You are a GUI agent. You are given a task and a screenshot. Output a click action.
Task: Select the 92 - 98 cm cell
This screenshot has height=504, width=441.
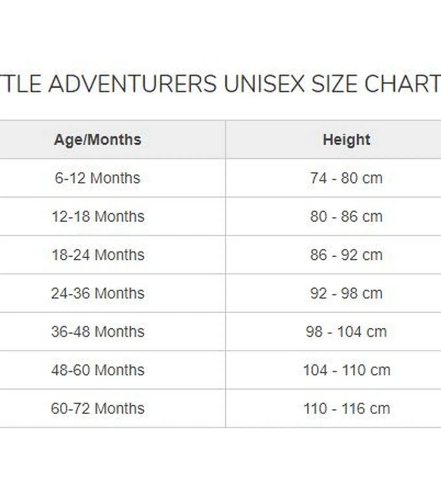(346, 293)
